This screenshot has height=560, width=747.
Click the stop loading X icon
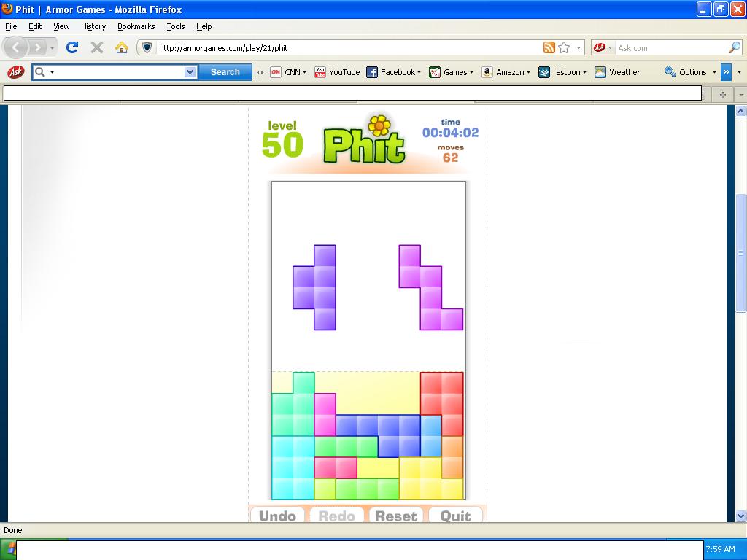coord(97,47)
